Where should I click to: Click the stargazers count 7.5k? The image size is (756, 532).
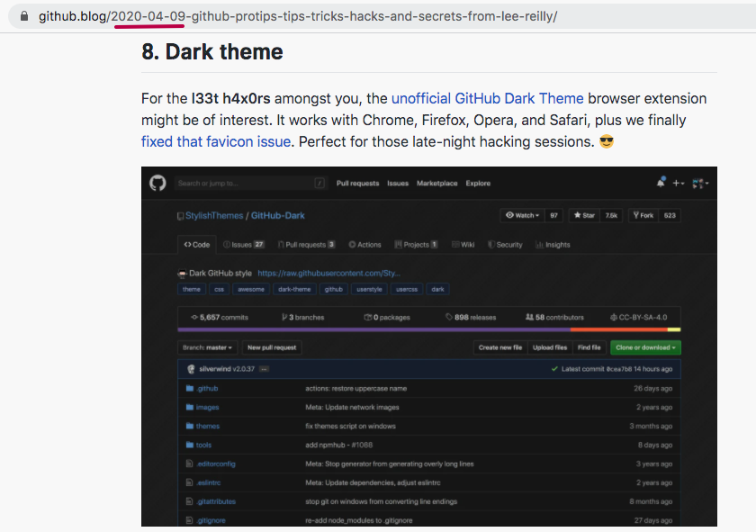[x=611, y=216]
